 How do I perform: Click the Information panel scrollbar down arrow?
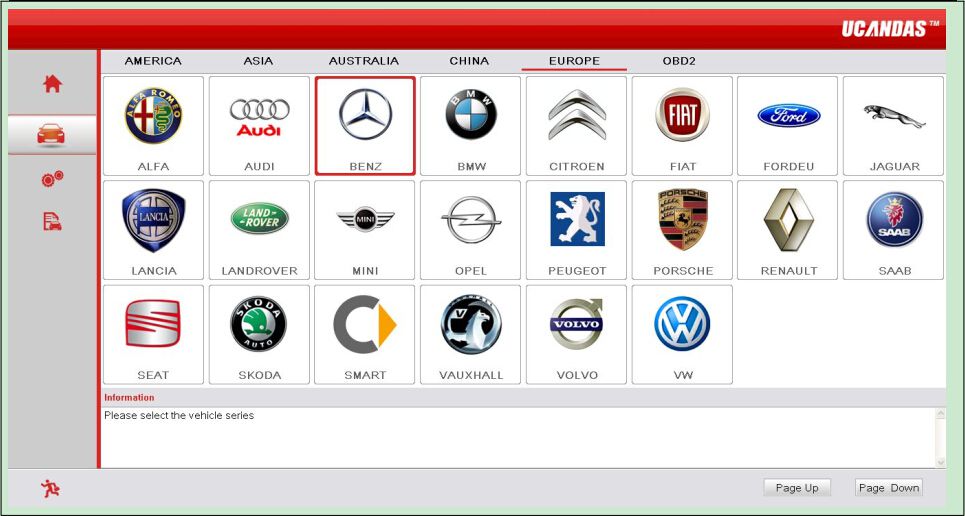939,461
